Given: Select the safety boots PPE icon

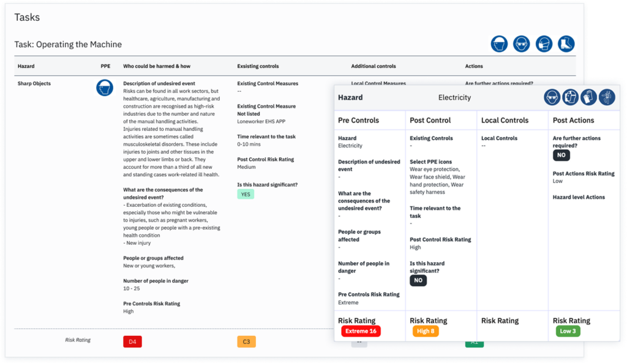Looking at the screenshot, I should coord(566,44).
